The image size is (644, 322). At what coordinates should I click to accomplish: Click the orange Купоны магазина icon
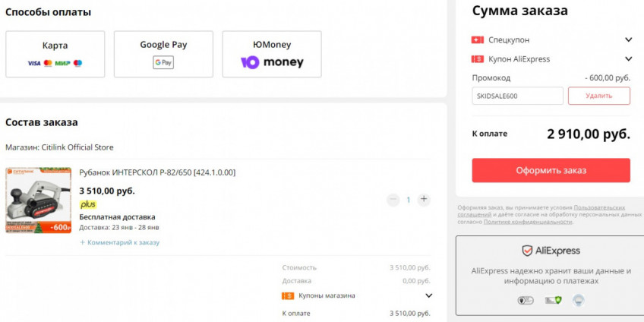pyautogui.click(x=288, y=295)
